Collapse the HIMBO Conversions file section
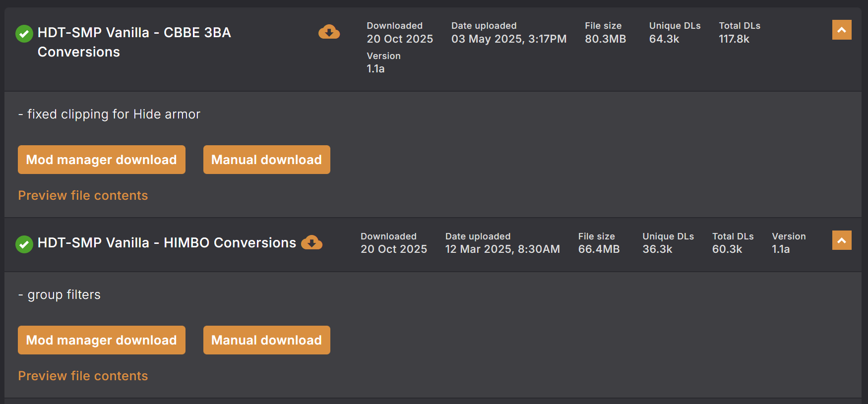The height and width of the screenshot is (404, 868). 841,240
